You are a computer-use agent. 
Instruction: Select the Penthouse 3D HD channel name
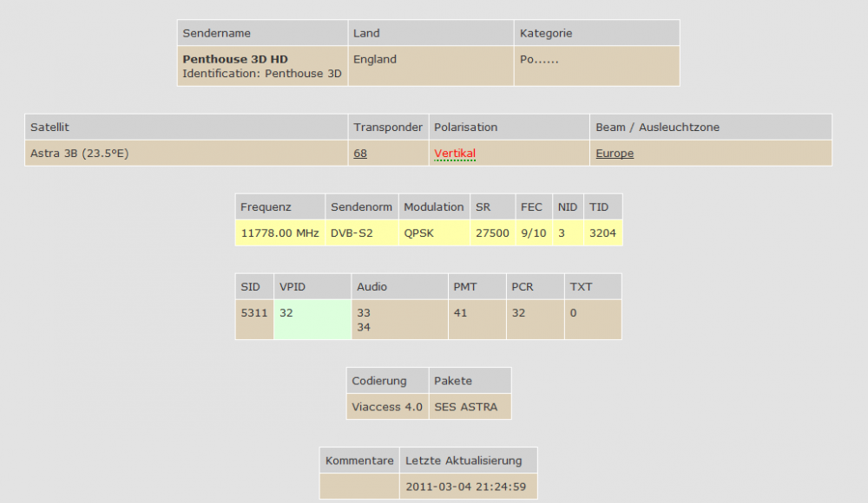pos(235,59)
